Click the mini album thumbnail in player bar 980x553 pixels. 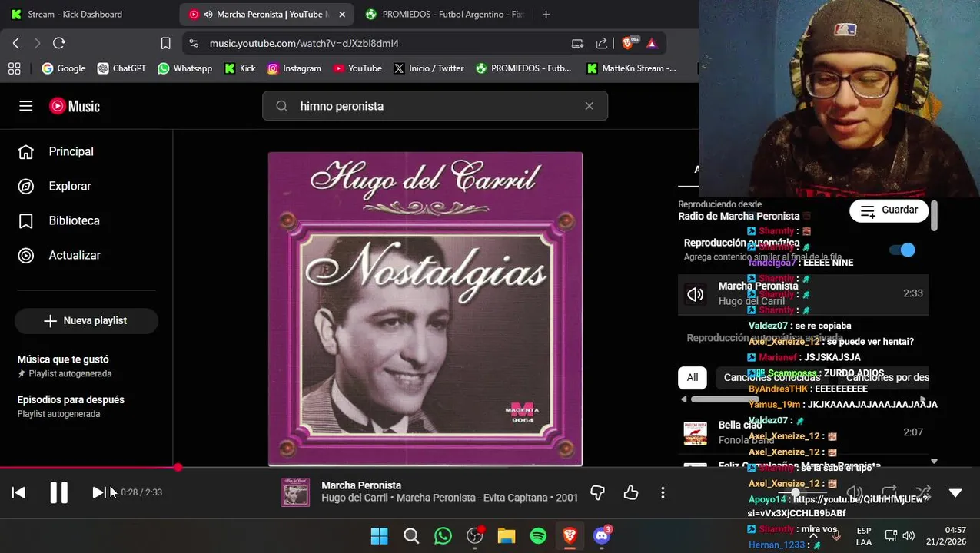point(295,492)
